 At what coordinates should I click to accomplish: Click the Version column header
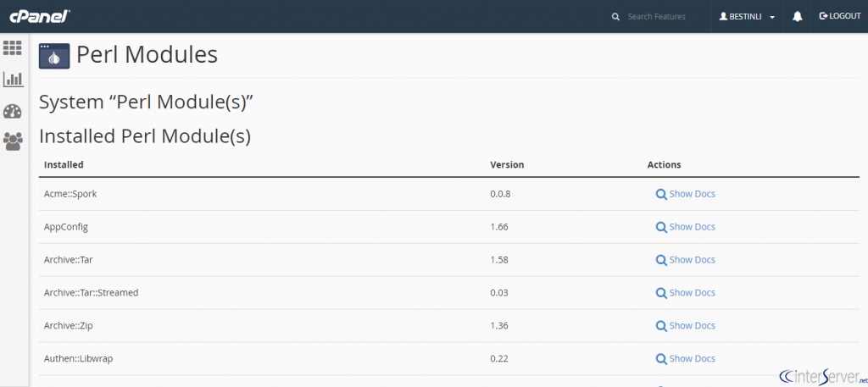pos(507,165)
